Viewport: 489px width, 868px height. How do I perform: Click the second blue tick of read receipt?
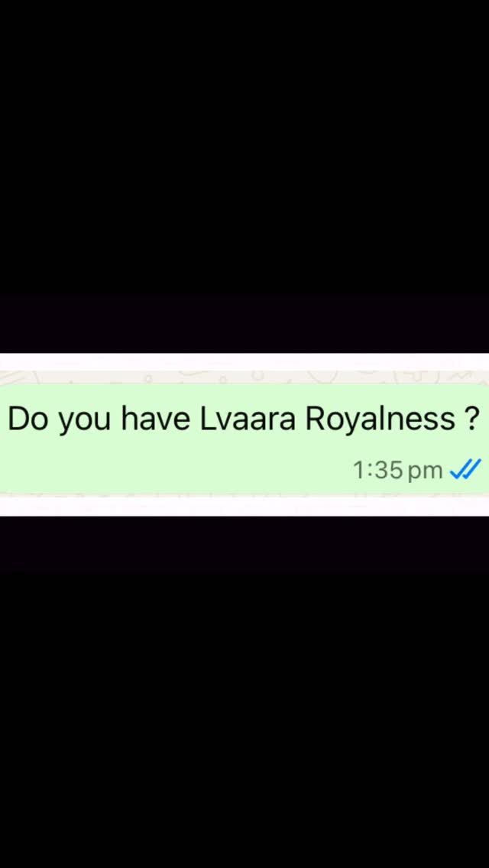(474, 469)
